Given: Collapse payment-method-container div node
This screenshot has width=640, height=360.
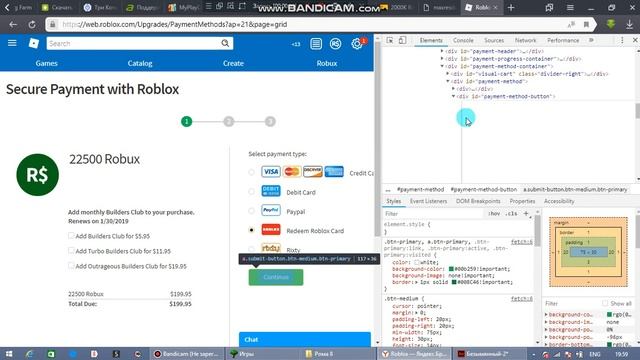Looking at the screenshot, I should 442,66.
